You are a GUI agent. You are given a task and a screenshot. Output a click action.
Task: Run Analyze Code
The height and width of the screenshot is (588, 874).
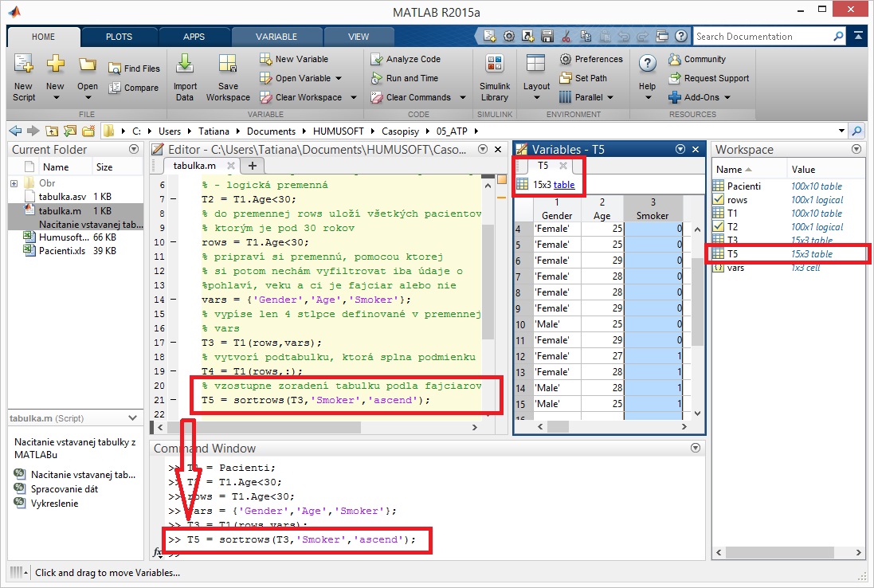[406, 59]
